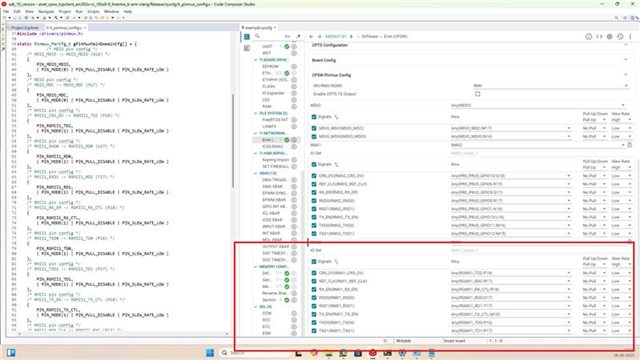Uncheck MDIO_MDIO signal checkbox

314,136
